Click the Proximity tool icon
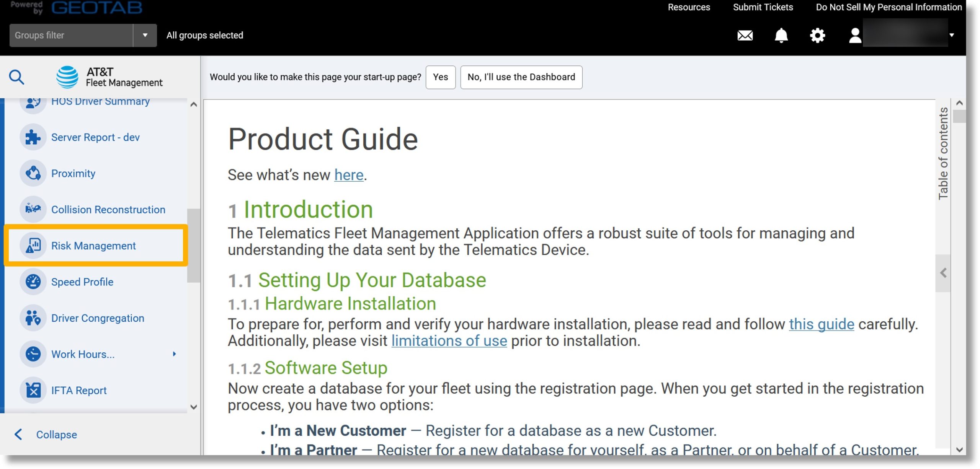The image size is (980, 469). [x=33, y=173]
